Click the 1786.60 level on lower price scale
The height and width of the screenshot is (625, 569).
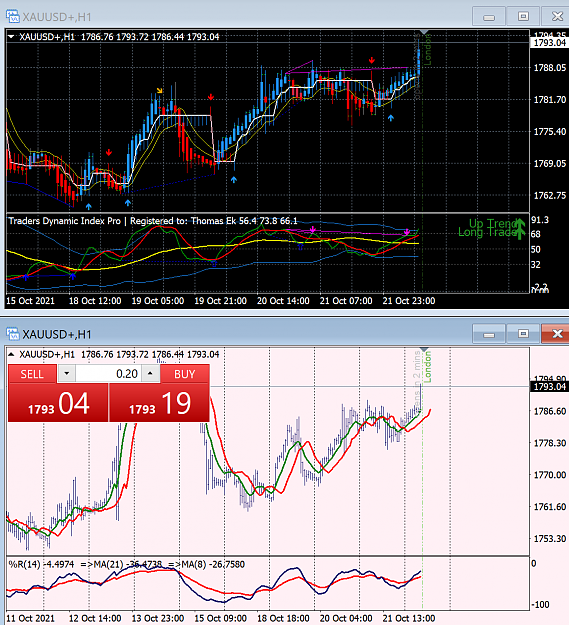click(550, 411)
